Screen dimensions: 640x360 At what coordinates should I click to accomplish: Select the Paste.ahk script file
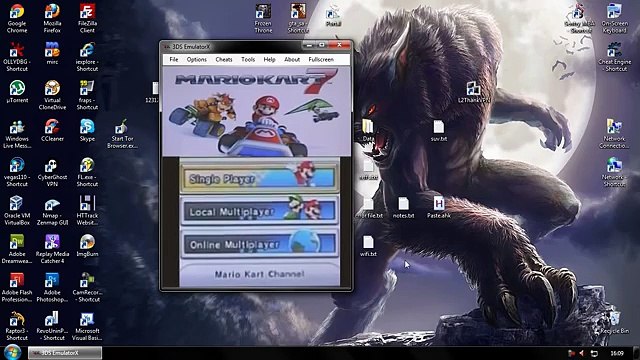pyautogui.click(x=439, y=207)
